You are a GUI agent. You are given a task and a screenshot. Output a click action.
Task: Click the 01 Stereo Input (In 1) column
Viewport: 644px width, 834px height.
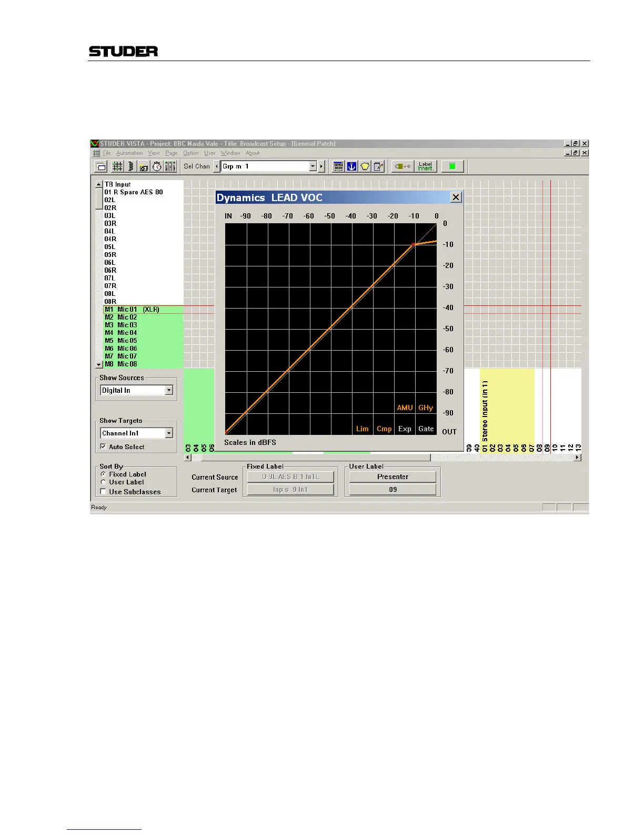pos(485,410)
